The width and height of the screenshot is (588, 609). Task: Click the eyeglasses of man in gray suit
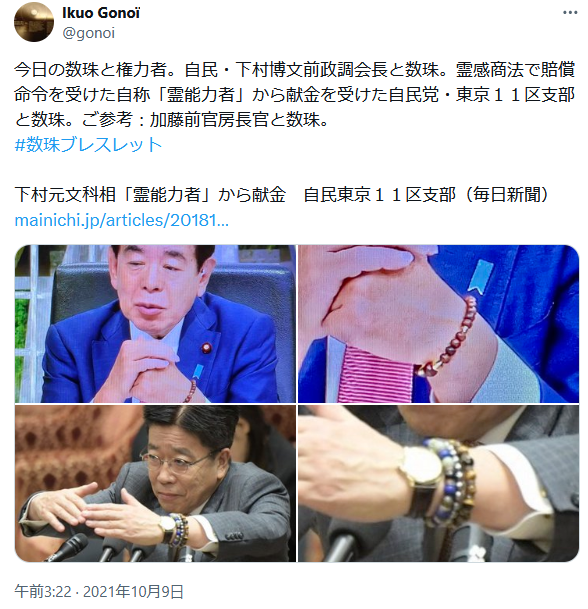(179, 463)
